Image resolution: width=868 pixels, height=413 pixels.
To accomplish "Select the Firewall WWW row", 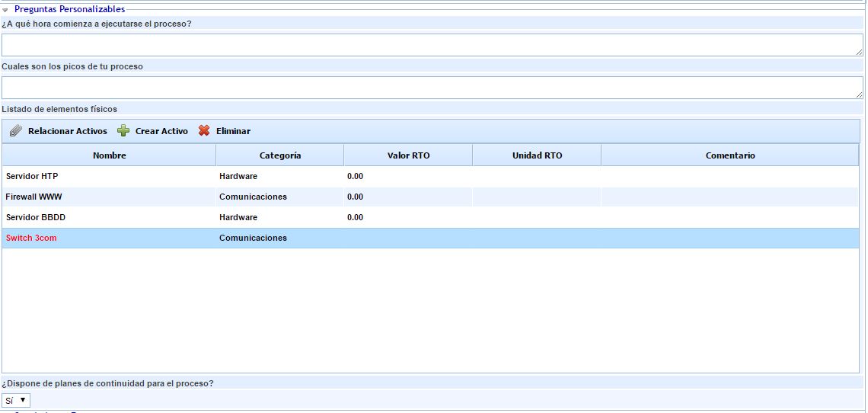I will (x=34, y=197).
